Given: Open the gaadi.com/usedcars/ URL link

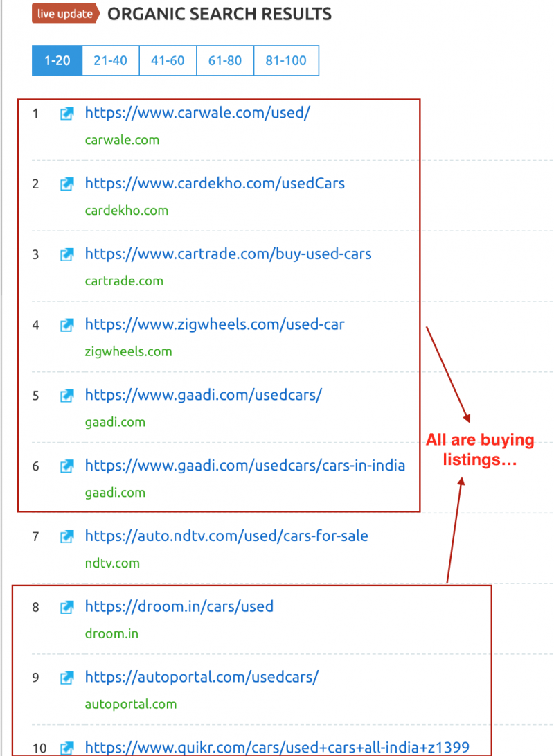Looking at the screenshot, I should point(204,395).
